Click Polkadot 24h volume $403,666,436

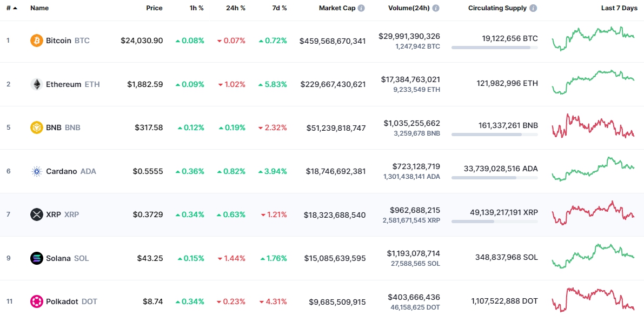click(414, 297)
